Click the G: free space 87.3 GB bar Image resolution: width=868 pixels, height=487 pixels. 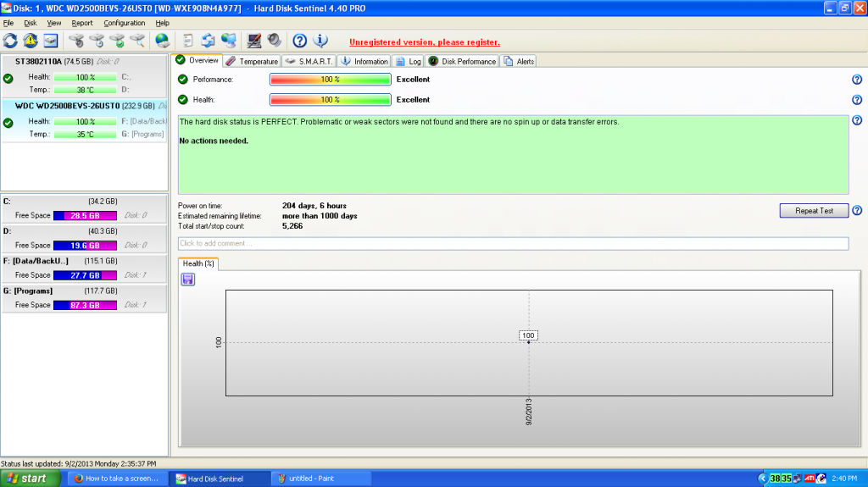coord(85,306)
